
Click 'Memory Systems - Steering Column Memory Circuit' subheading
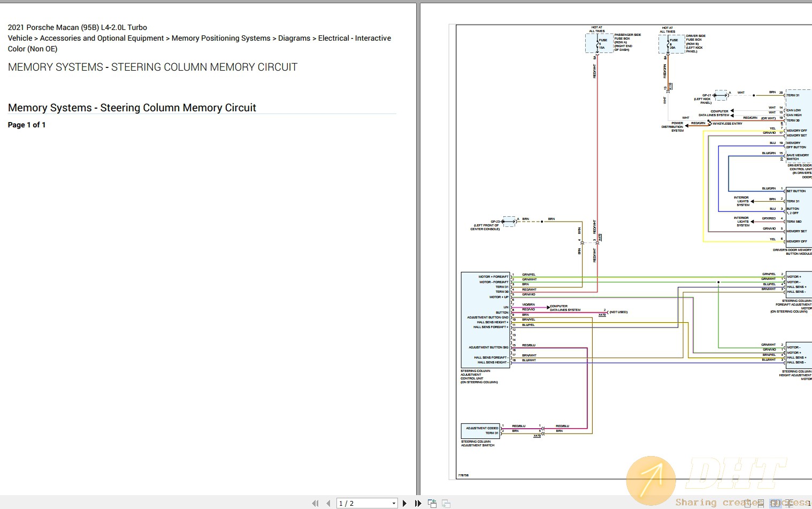click(x=132, y=108)
